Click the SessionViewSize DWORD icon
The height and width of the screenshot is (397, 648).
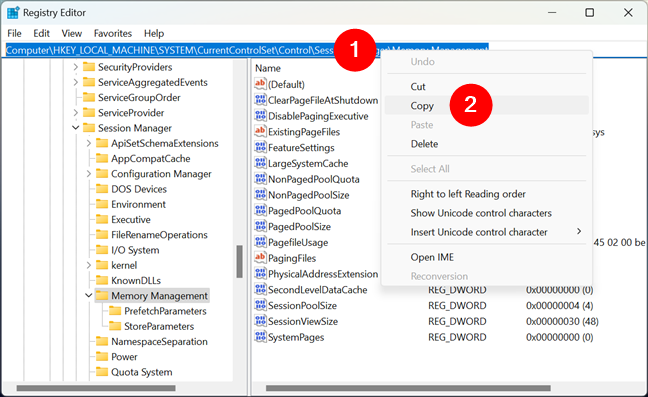[260, 321]
